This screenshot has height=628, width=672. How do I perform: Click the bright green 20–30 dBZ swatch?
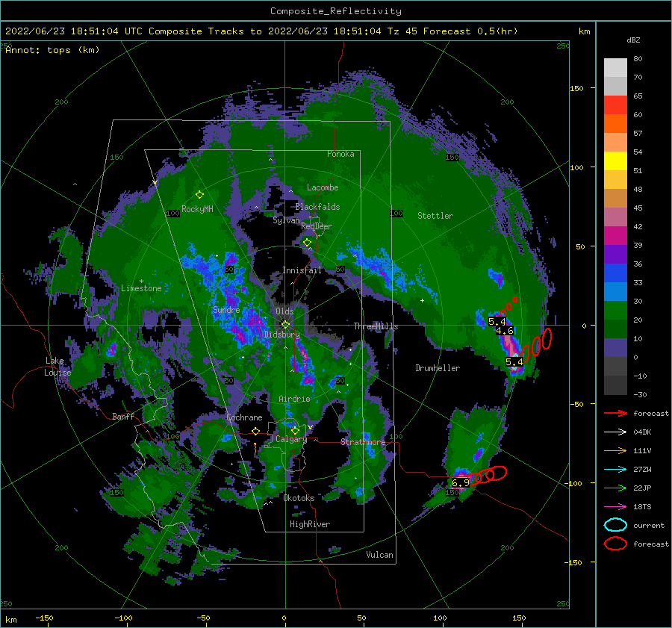[615, 310]
